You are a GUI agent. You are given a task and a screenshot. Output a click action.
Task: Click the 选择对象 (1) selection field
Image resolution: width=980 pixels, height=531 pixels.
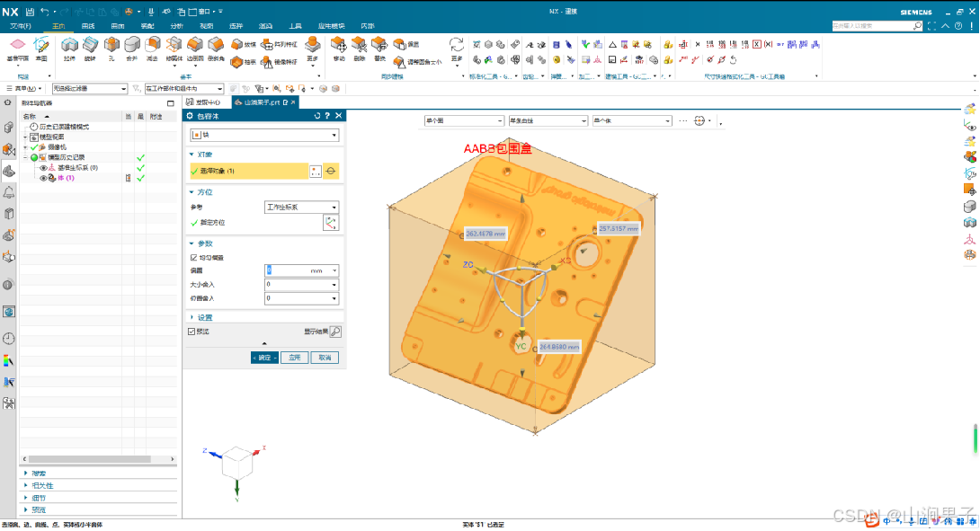(249, 171)
